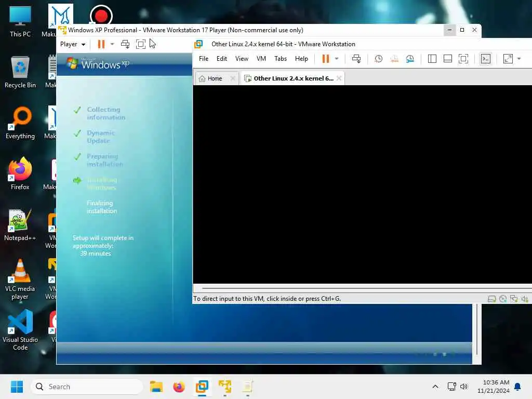Take a snapshot of this virtual machine
Viewport: 532px width, 399px height.
click(378, 59)
